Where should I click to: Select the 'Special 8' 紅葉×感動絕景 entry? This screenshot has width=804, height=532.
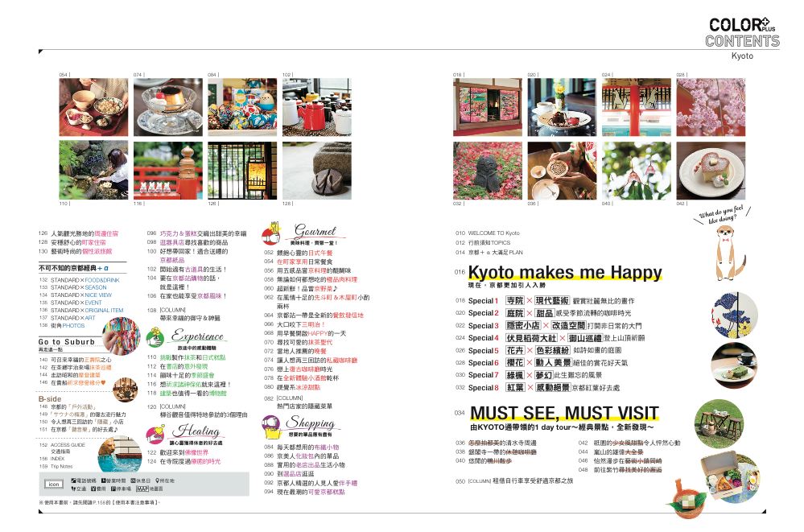[x=538, y=388]
